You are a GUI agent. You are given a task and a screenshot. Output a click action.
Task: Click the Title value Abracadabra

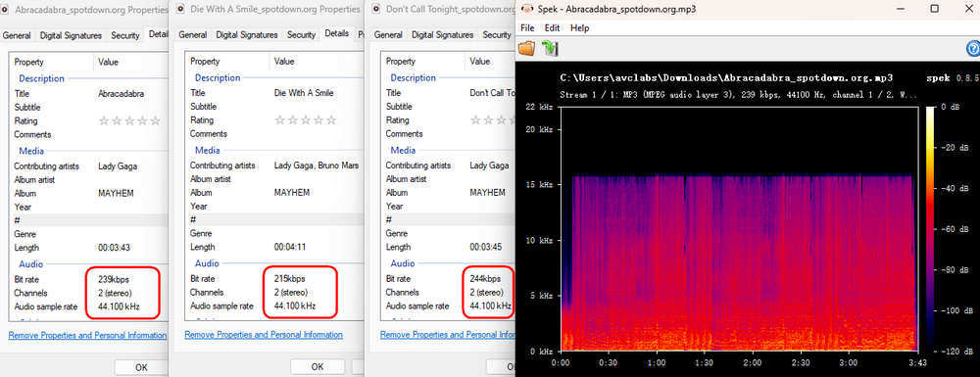122,94
